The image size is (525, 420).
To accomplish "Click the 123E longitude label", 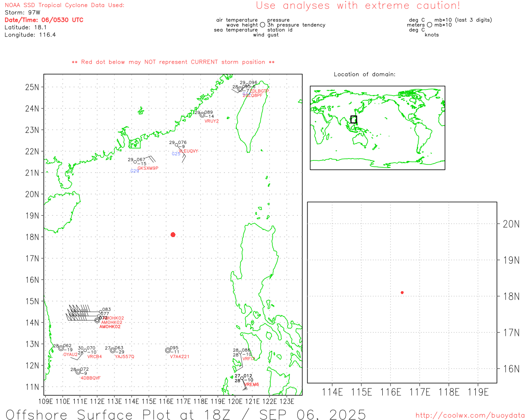I will pos(287,401).
